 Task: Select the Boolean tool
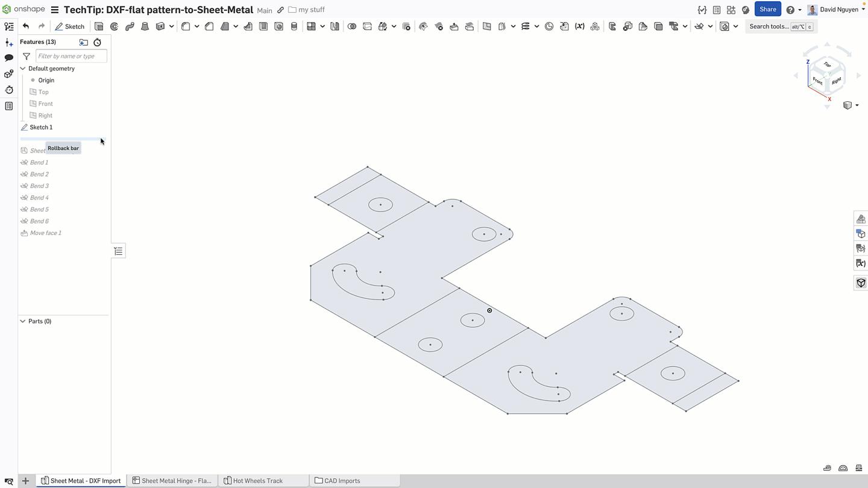[351, 27]
